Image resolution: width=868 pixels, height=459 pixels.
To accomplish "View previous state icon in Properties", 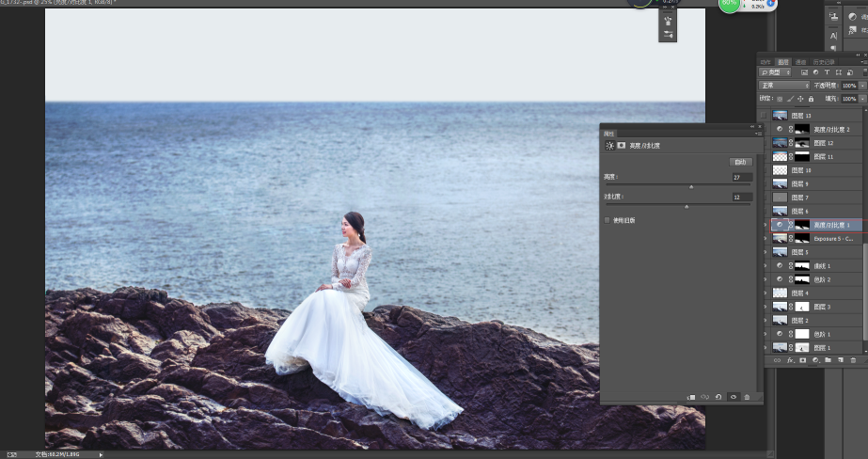I will coord(704,397).
